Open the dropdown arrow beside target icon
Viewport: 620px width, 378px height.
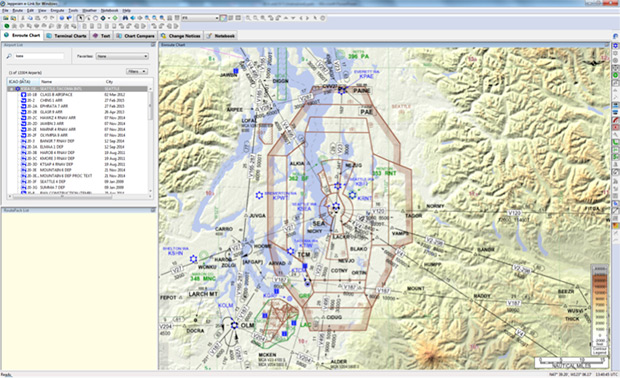[109, 18]
